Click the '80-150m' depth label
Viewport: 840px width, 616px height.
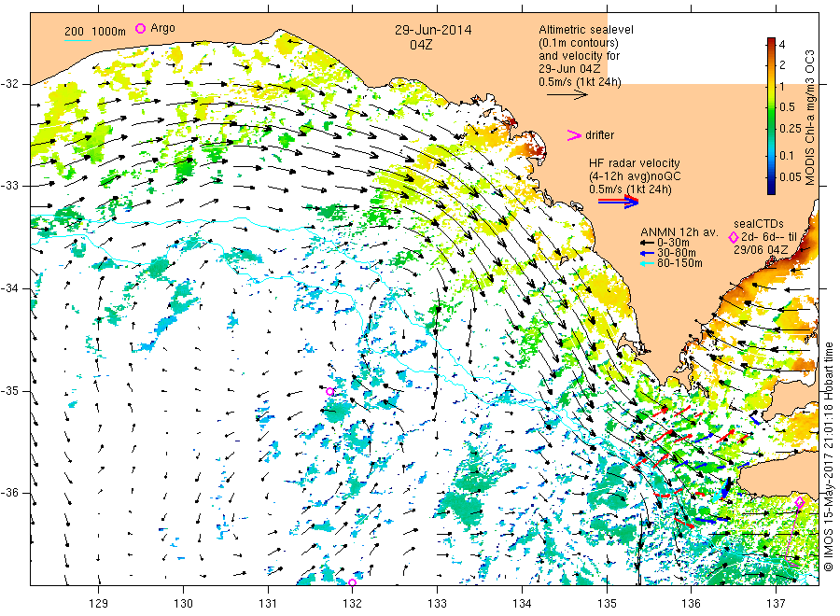[x=679, y=263]
